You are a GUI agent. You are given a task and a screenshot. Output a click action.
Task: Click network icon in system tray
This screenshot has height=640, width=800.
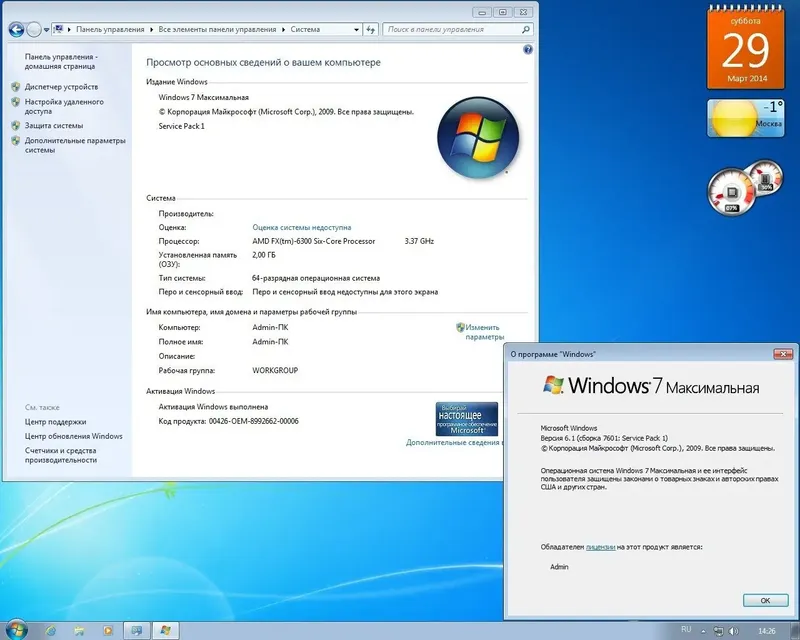(x=718, y=631)
